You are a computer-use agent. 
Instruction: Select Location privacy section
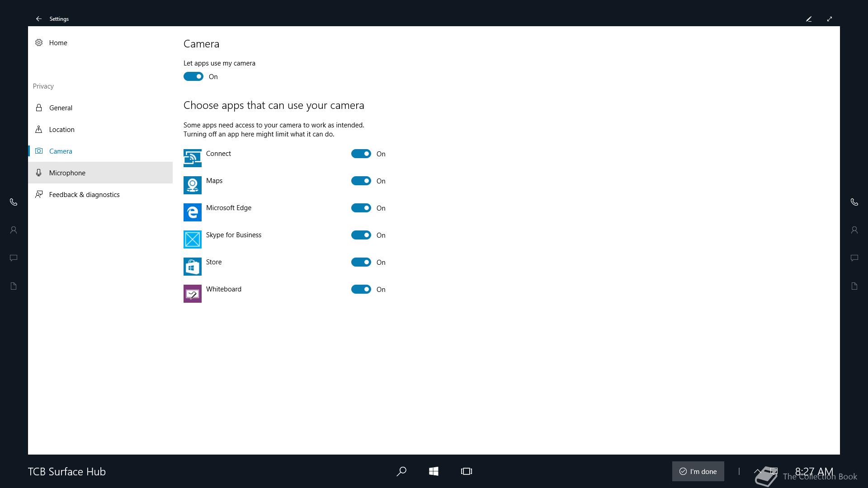(x=100, y=129)
